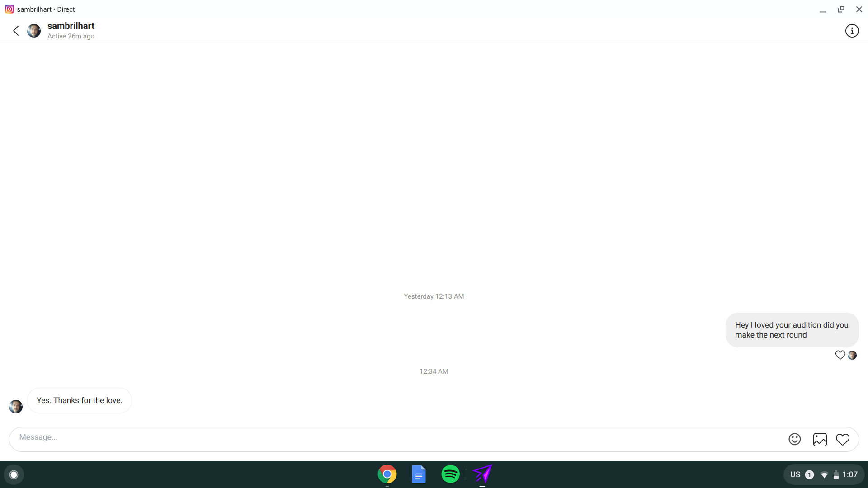Select the 'Hey I loved your audition' message

(x=792, y=330)
